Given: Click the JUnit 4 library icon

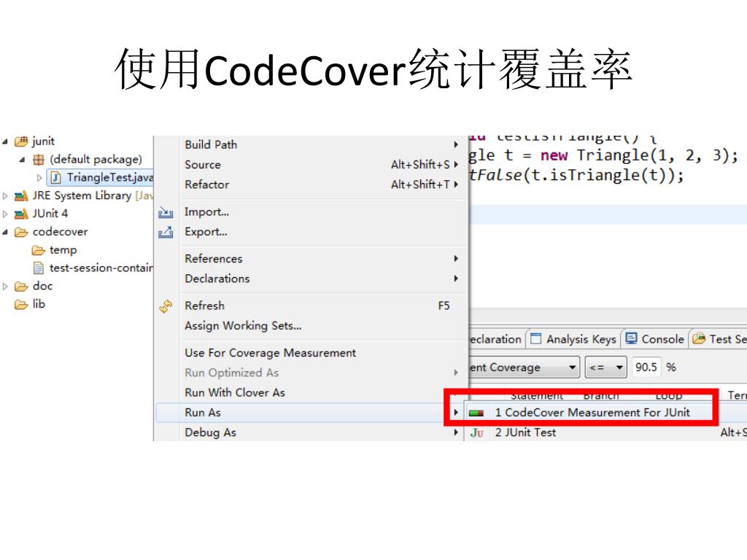Looking at the screenshot, I should click(x=21, y=214).
